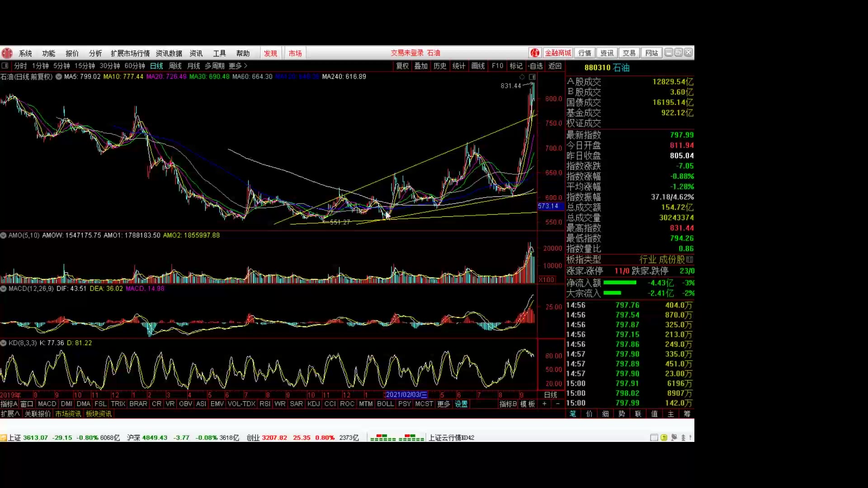The image size is (868, 488).
Task: Click the F10 info button
Action: click(498, 66)
